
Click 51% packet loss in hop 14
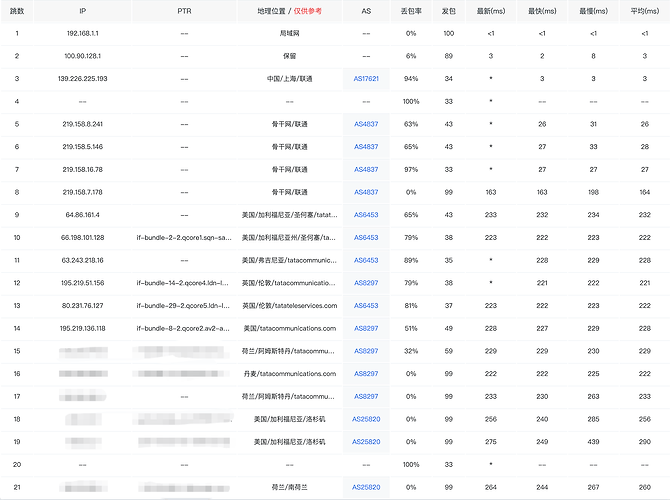point(411,328)
